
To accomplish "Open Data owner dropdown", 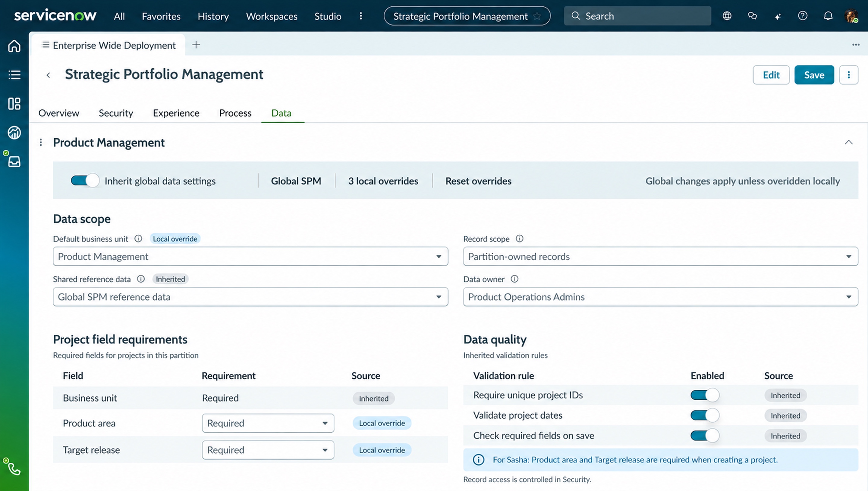I will (x=661, y=297).
